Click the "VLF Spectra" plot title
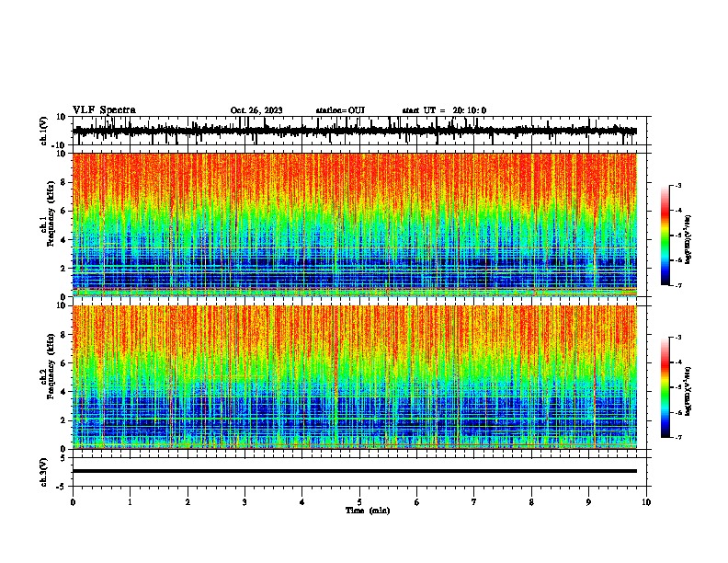This screenshot has width=728, height=563. 104,110
